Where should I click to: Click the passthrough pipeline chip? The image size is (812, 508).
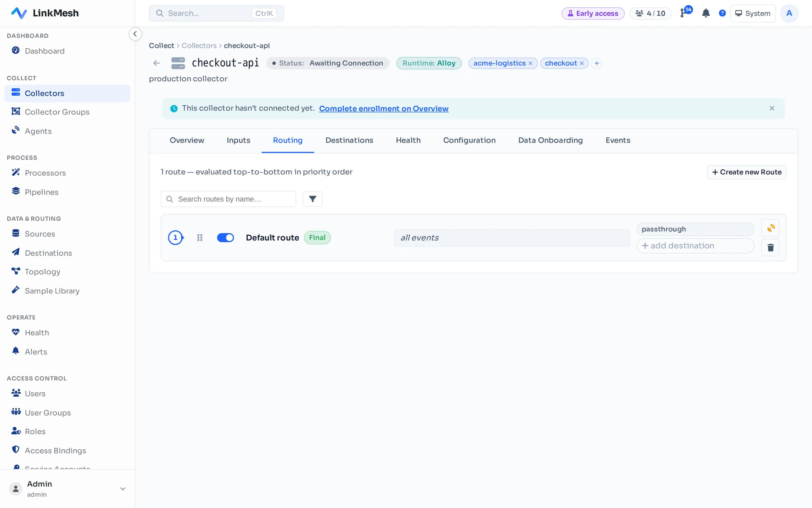click(695, 229)
